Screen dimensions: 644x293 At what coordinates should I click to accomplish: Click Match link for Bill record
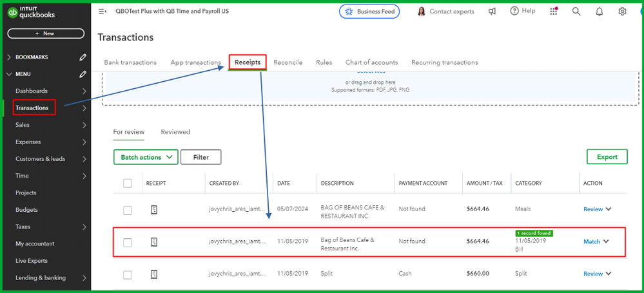(x=592, y=241)
